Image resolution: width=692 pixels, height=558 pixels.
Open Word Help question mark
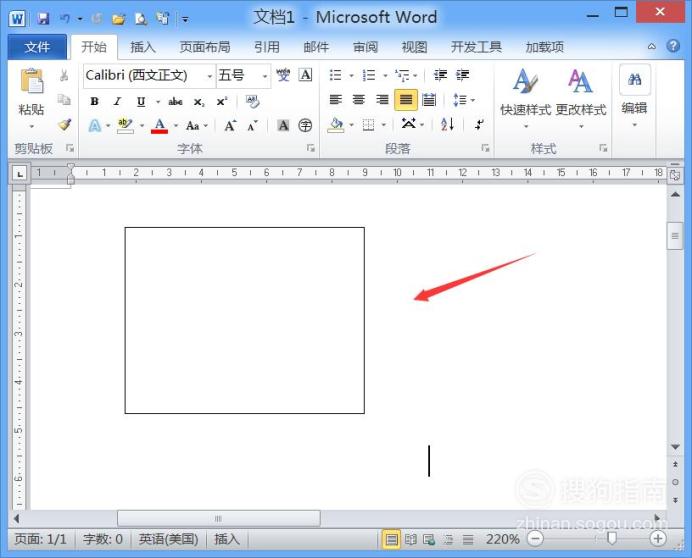pyautogui.click(x=673, y=46)
